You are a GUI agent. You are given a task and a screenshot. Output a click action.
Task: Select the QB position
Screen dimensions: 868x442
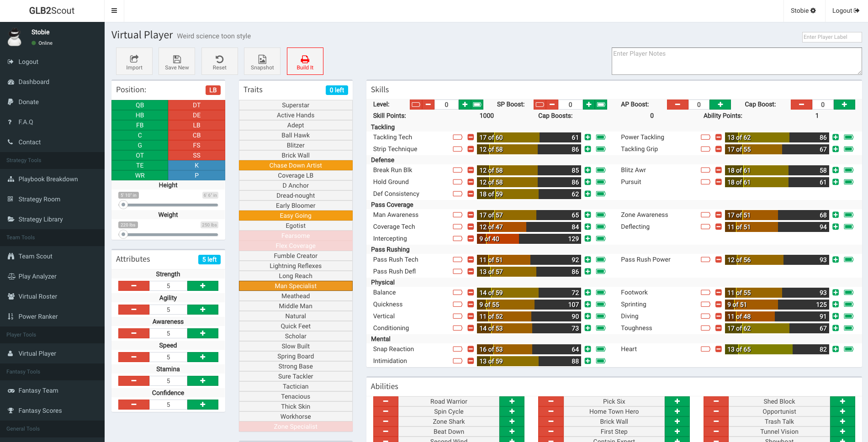[x=140, y=105]
